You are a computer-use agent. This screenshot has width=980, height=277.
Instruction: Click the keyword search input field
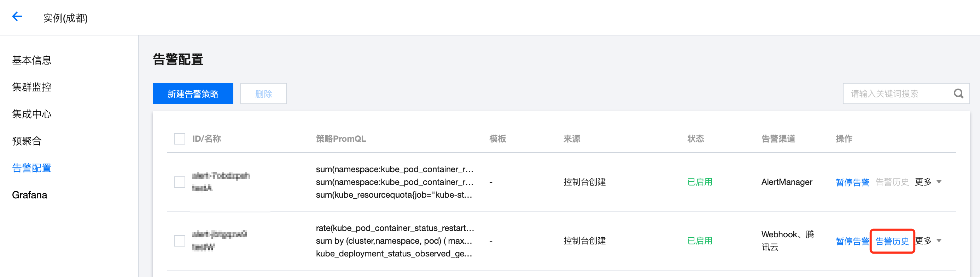pos(898,94)
